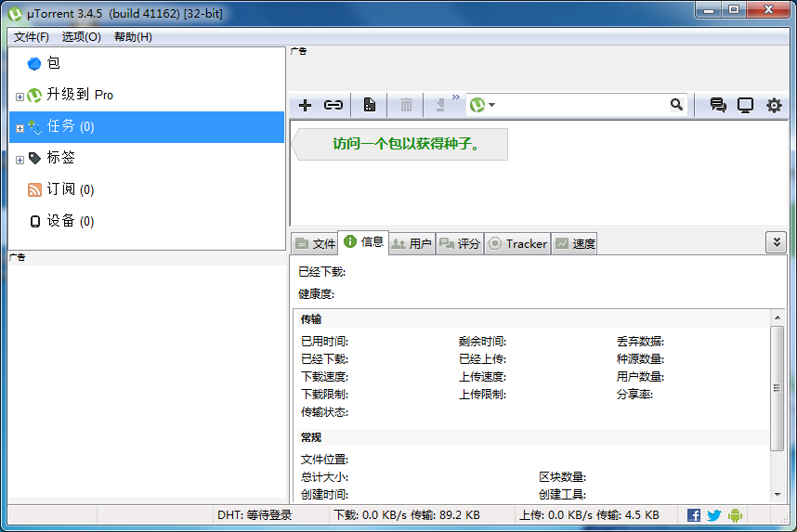The height and width of the screenshot is (532, 797).
Task: Click the Android icon in status bar
Action: 736,515
